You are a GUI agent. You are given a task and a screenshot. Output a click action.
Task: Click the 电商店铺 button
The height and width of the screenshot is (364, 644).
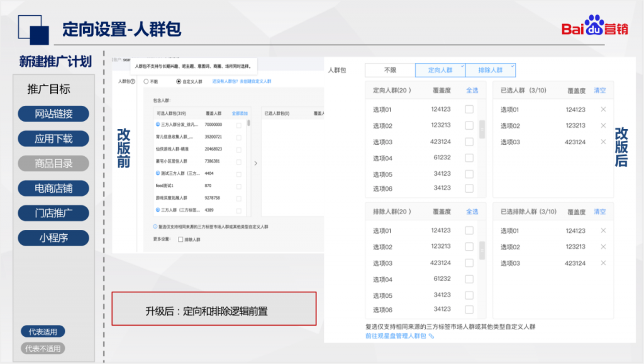[53, 188]
